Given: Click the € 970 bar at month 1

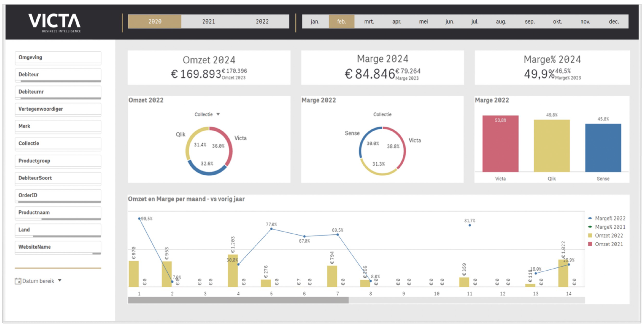Looking at the screenshot, I should point(134,274).
